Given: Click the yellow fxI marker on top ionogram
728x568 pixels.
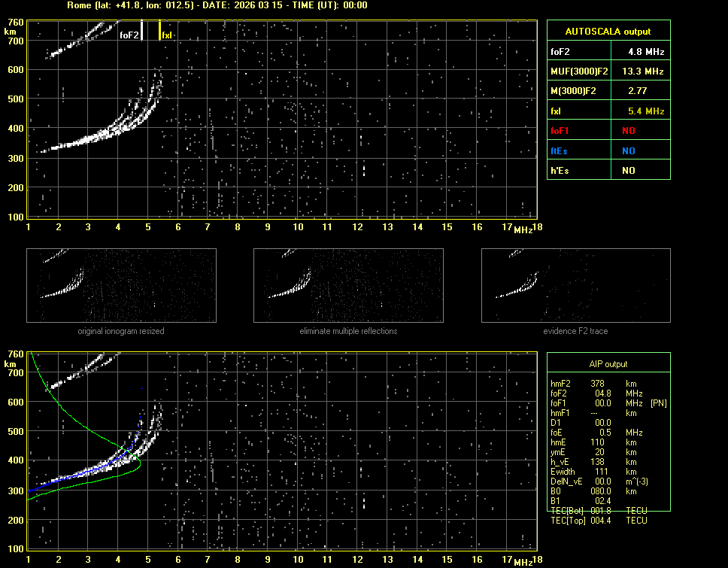Looking at the screenshot, I should pyautogui.click(x=160, y=30).
